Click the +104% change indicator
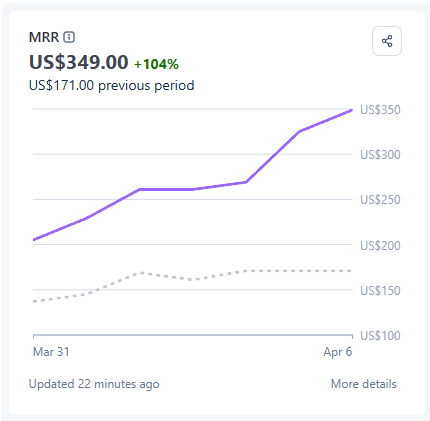 click(x=156, y=64)
